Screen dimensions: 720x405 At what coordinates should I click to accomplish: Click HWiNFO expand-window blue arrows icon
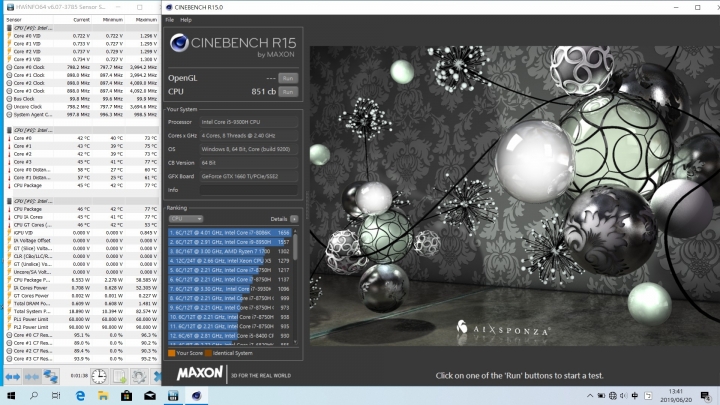pyautogui.click(x=12, y=377)
